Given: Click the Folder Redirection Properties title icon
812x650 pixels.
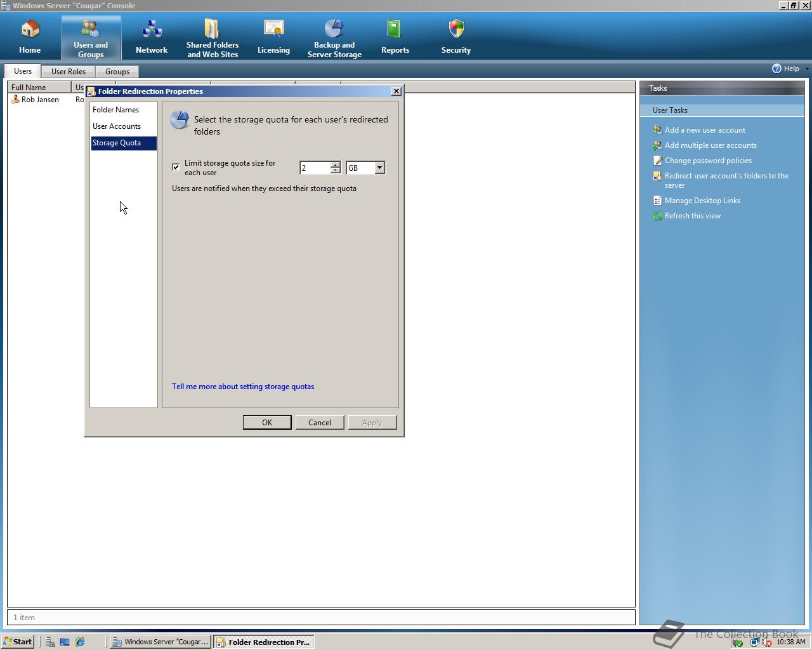Looking at the screenshot, I should [91, 91].
